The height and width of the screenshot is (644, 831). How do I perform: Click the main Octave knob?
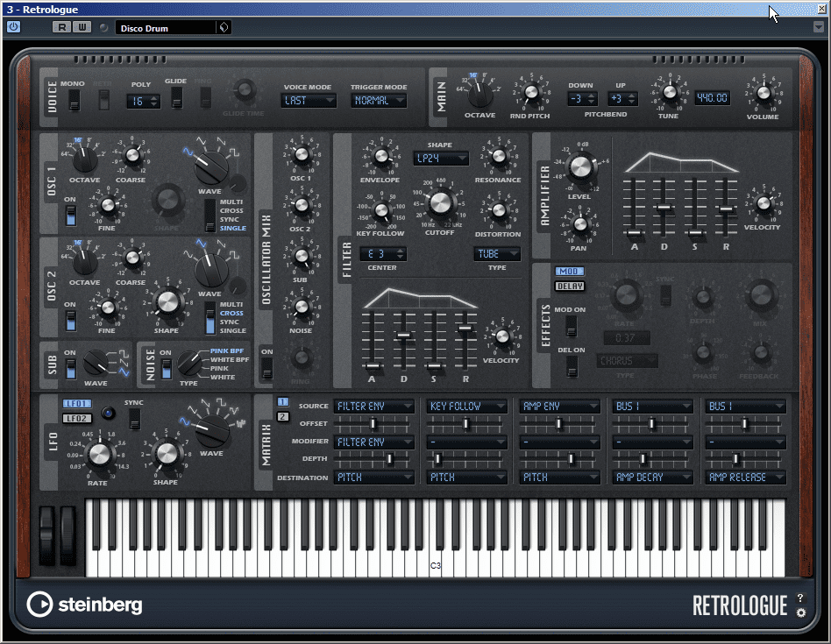(x=480, y=94)
